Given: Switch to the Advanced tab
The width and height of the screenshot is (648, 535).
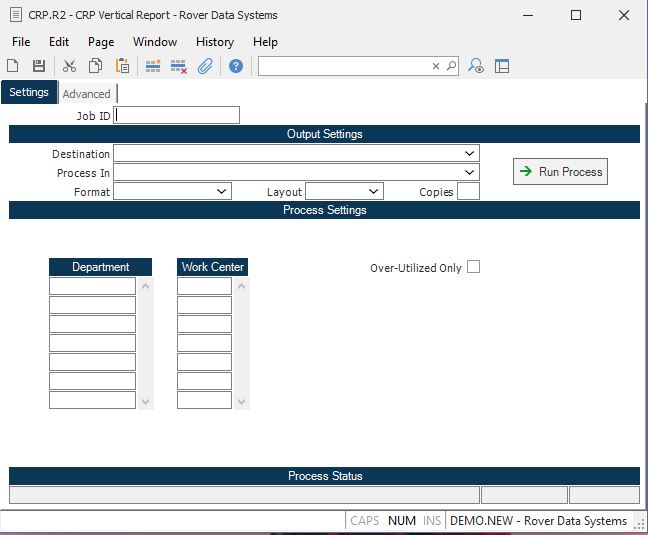Looking at the screenshot, I should pyautogui.click(x=87, y=94).
